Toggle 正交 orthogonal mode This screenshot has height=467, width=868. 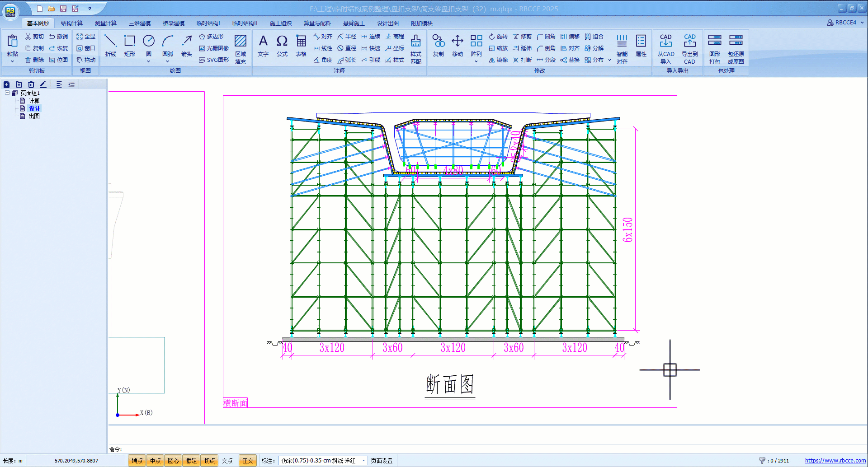[248, 461]
